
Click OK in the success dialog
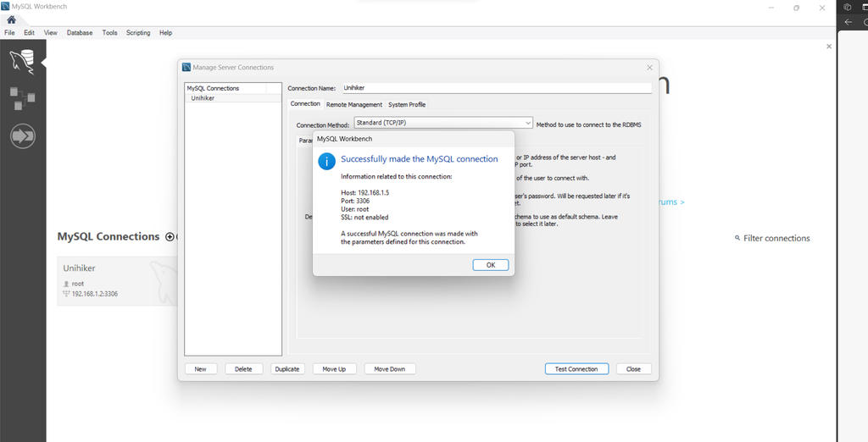(x=491, y=265)
